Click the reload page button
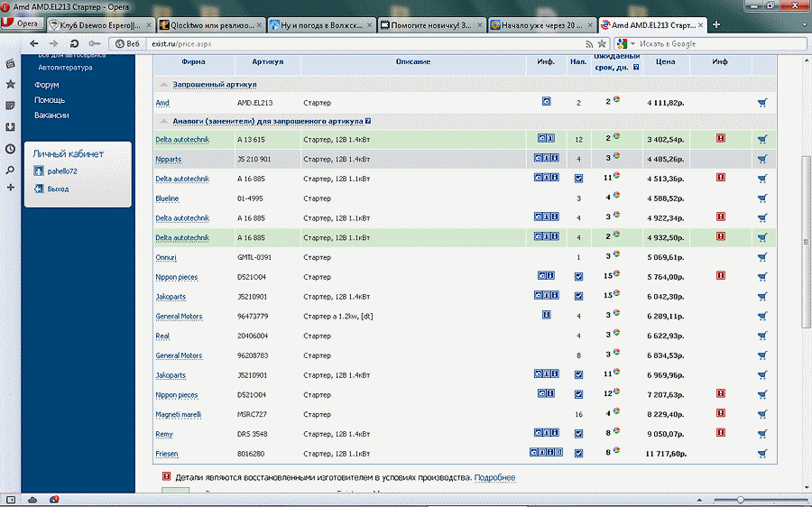812x507 pixels. [x=74, y=43]
